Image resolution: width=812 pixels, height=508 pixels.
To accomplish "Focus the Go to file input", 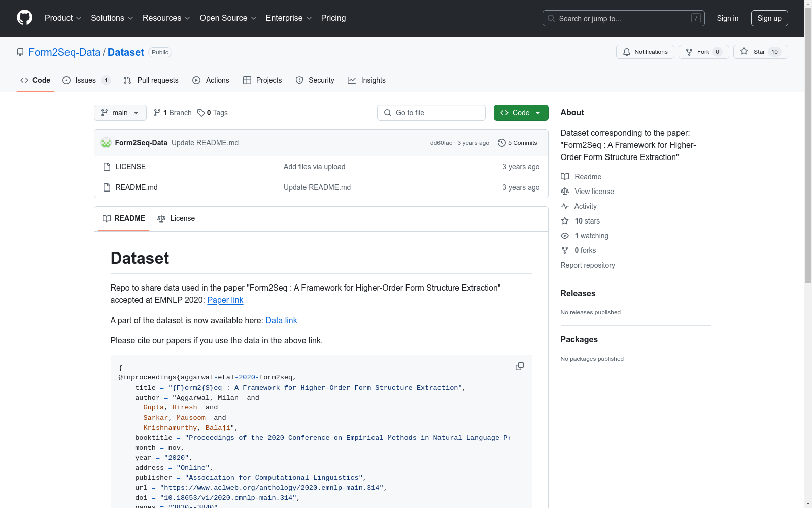I will (431, 113).
